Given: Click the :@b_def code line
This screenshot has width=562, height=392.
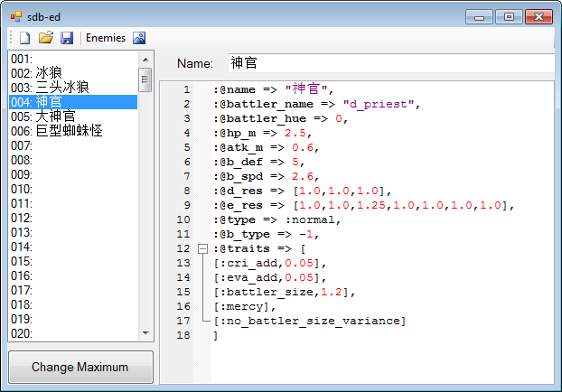Looking at the screenshot, I should (x=258, y=162).
